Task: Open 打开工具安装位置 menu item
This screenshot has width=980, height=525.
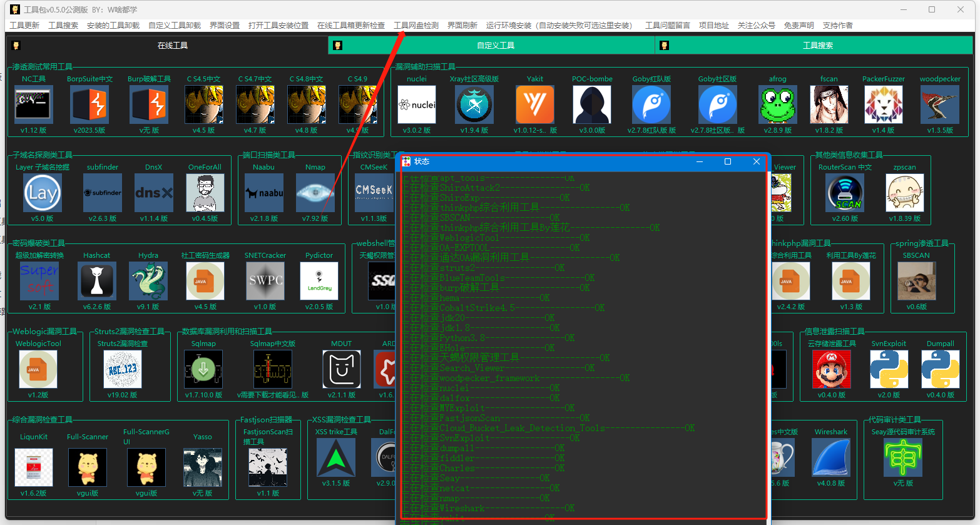Action: [278, 25]
